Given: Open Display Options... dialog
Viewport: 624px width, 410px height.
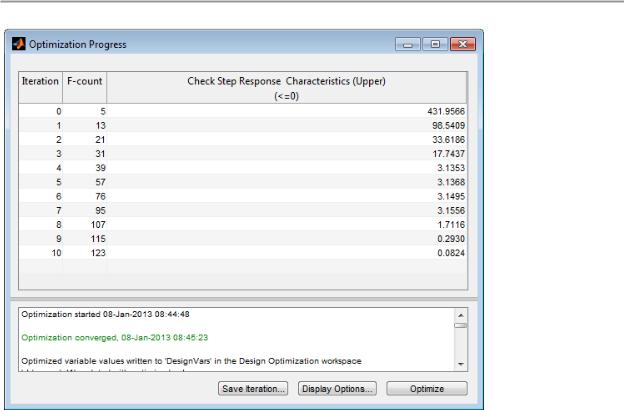Looking at the screenshot, I should (x=337, y=389).
